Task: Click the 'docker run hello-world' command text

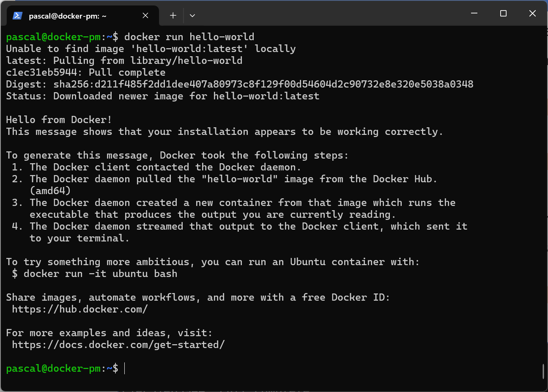Action: tap(189, 37)
